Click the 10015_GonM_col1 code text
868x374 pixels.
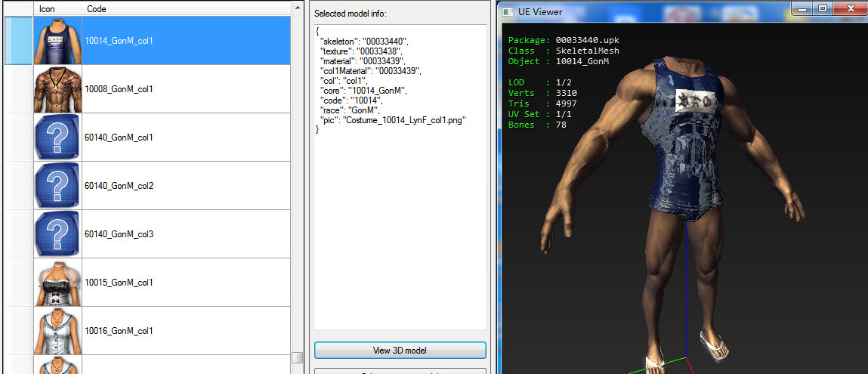tap(119, 283)
